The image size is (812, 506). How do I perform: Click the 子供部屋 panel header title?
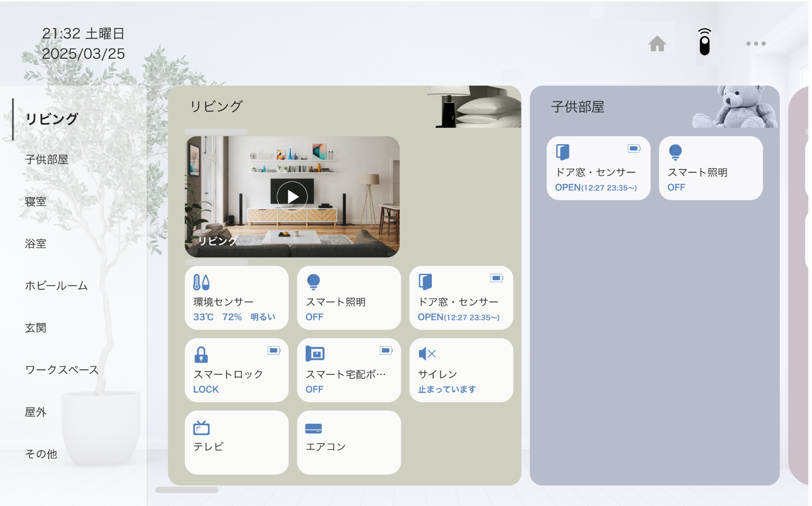point(578,107)
